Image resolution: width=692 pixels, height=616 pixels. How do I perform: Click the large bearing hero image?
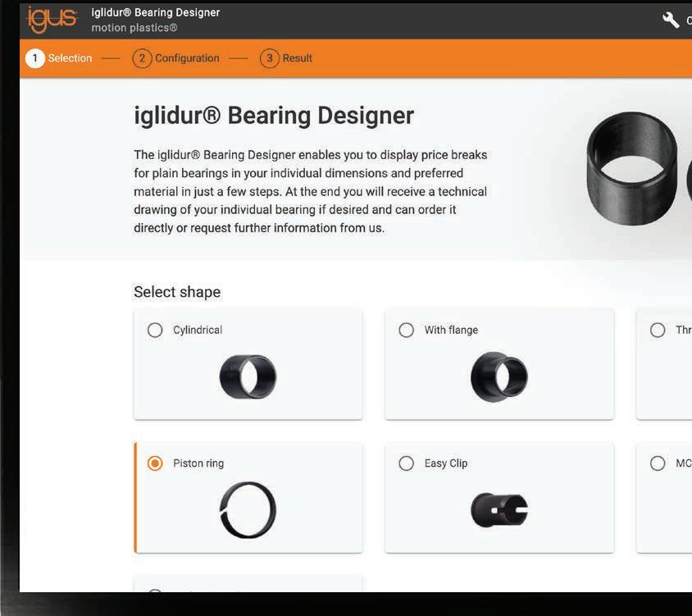click(x=631, y=169)
